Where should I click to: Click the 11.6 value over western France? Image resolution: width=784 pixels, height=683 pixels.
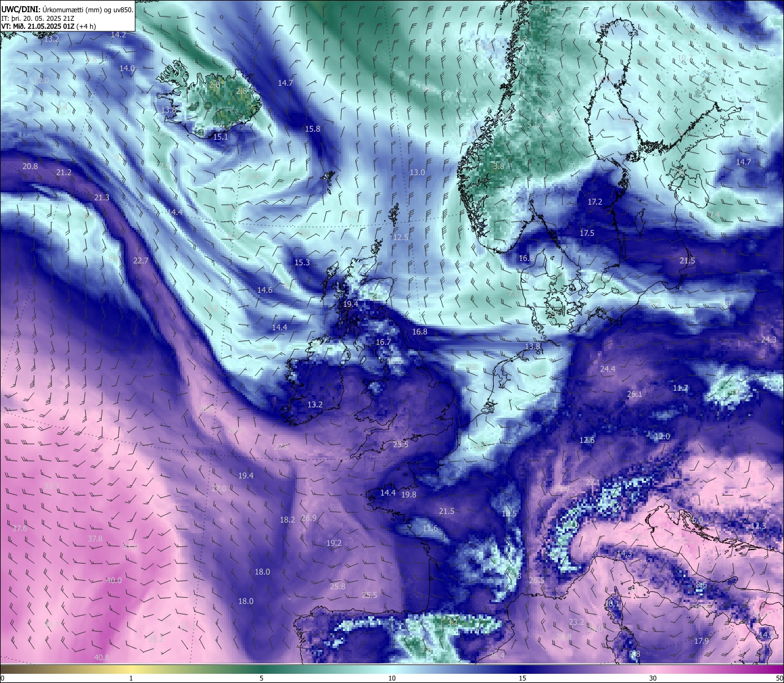pyautogui.click(x=431, y=528)
